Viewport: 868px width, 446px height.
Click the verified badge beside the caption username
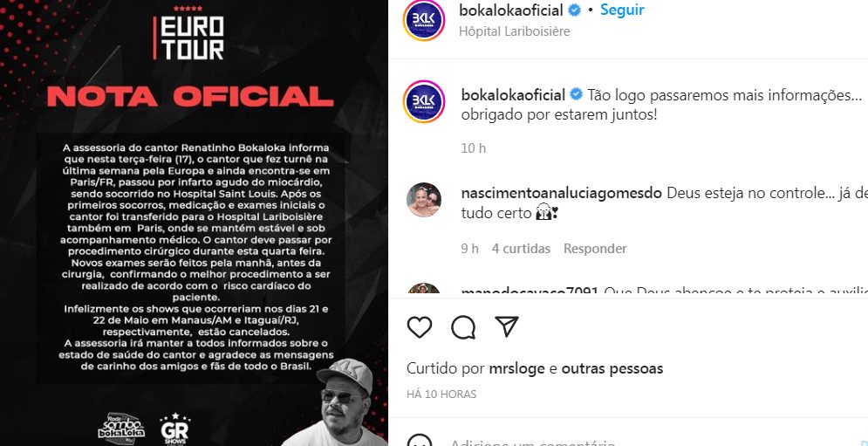click(576, 95)
